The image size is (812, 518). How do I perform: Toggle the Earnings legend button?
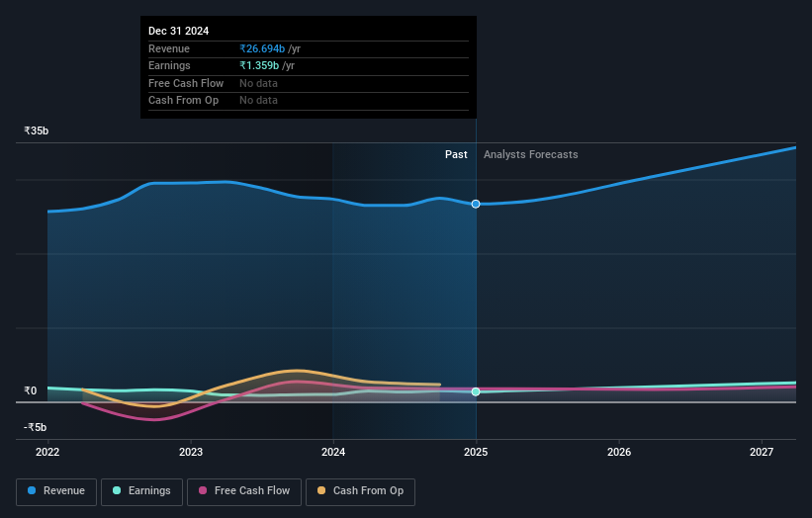click(141, 491)
